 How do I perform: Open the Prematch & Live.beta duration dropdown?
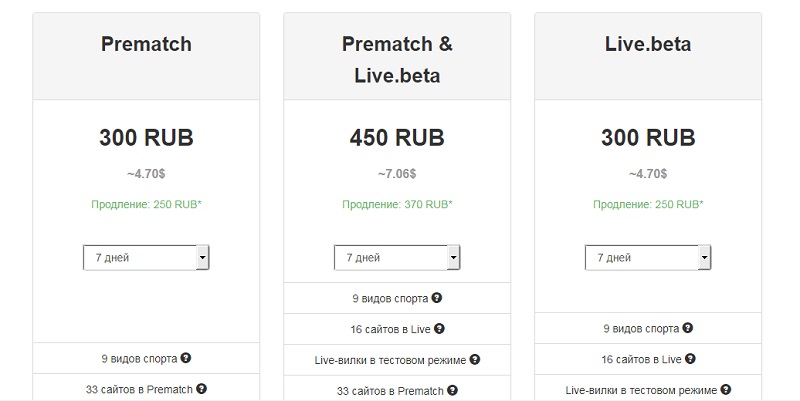[x=397, y=258]
